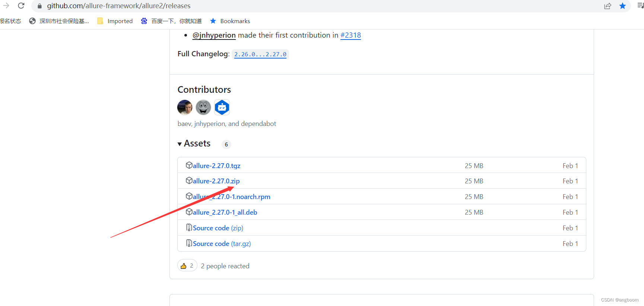644x306 pixels.
Task: Open the Bookmarks starred shortcut
Action: 230,21
